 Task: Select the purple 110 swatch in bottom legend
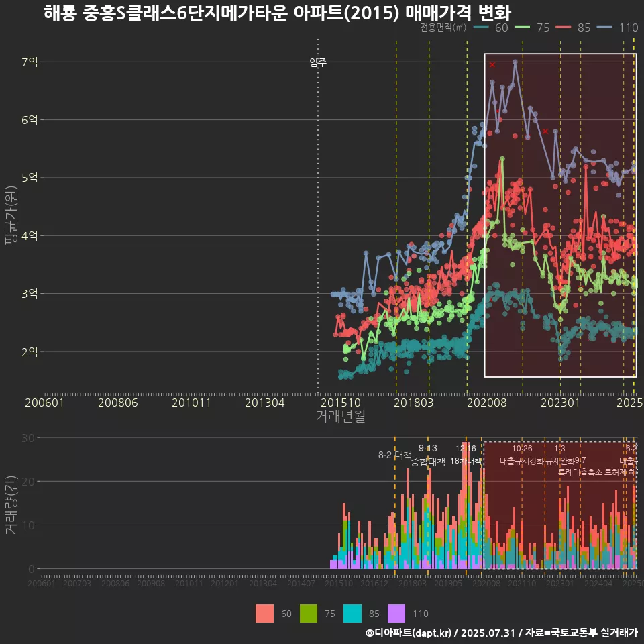click(396, 614)
